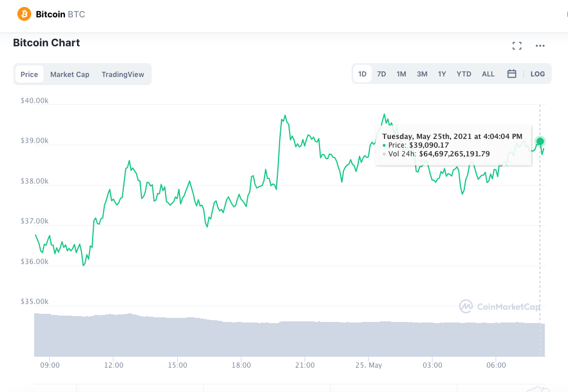Image resolution: width=568 pixels, height=392 pixels.
Task: Open fullscreen chart view icon
Action: [x=517, y=46]
